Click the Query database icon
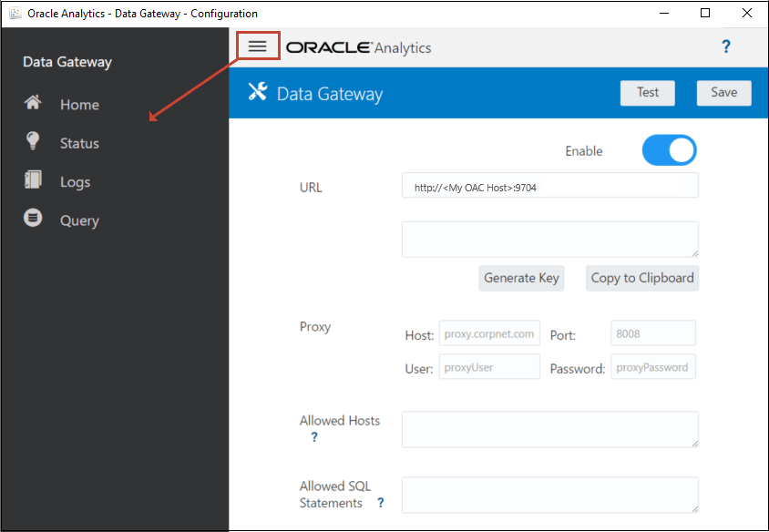Screen dimensions: 769x532 coord(34,219)
